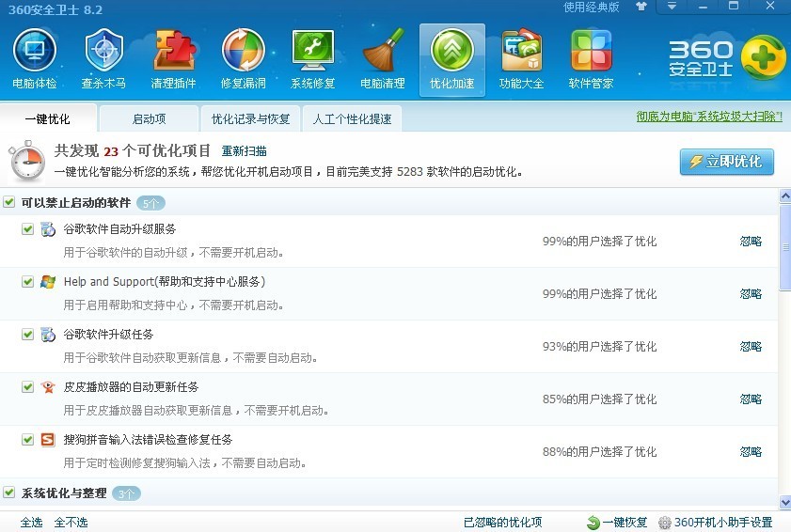Open title bar main menu dropdown arrow

point(672,7)
